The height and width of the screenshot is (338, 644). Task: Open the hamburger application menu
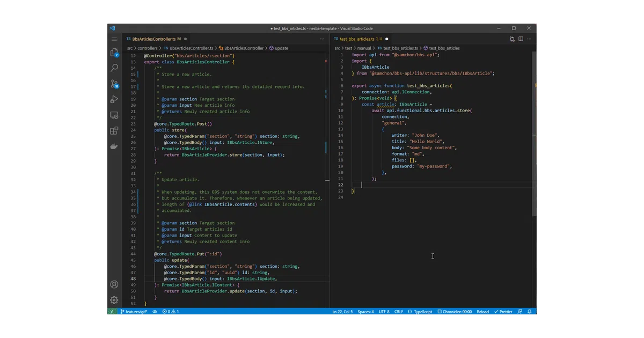tap(114, 39)
